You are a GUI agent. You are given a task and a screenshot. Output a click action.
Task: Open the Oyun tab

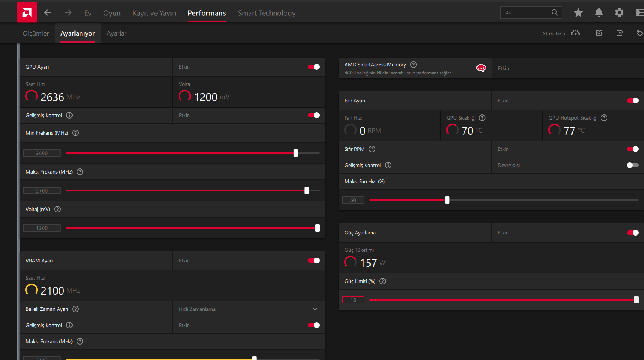(x=112, y=13)
